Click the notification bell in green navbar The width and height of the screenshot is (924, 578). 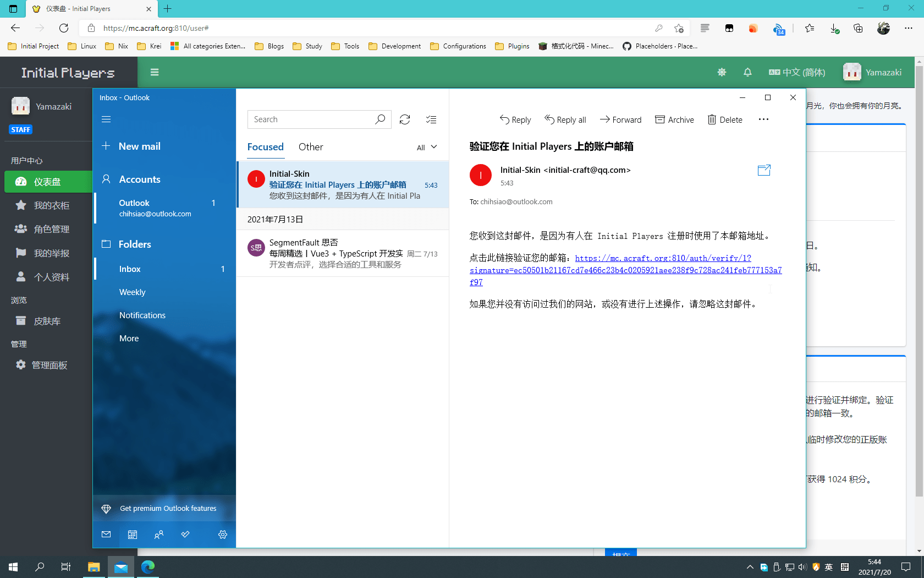[747, 72]
